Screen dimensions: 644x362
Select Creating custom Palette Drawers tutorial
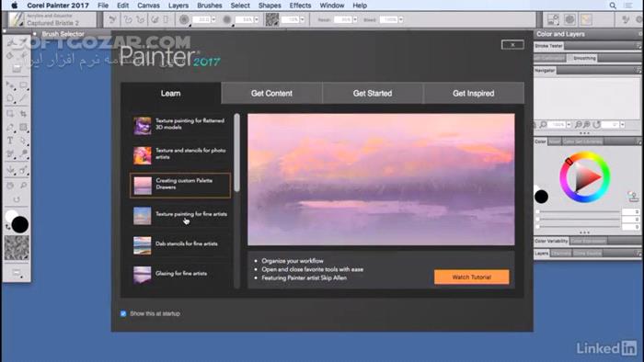pos(180,186)
